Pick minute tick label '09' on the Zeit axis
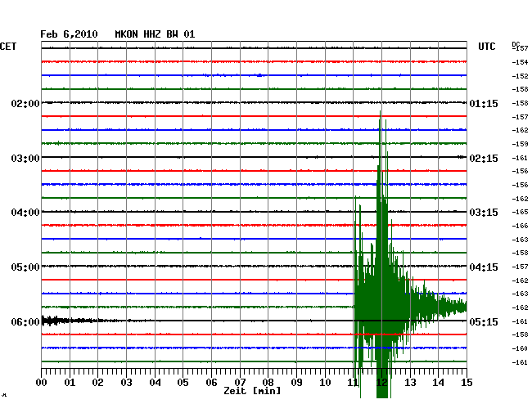This screenshot has height=404, width=532. click(x=296, y=383)
